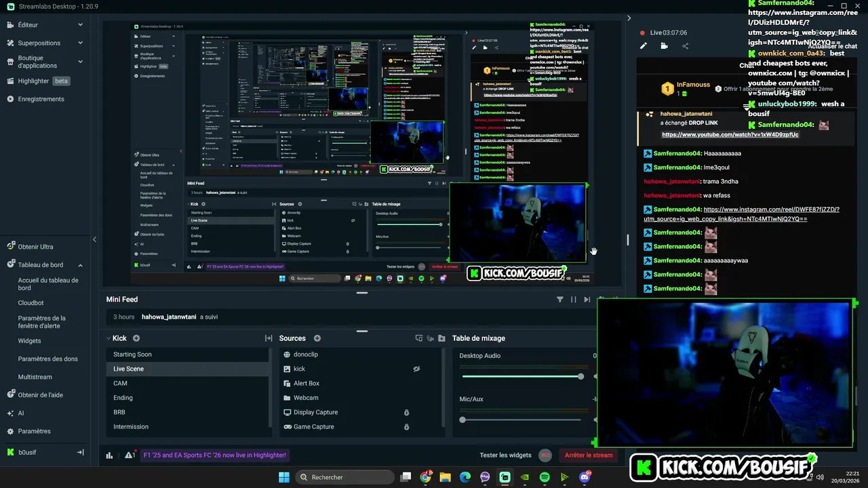The width and height of the screenshot is (868, 488).
Task: Click Arrêter le stream button
Action: point(589,455)
